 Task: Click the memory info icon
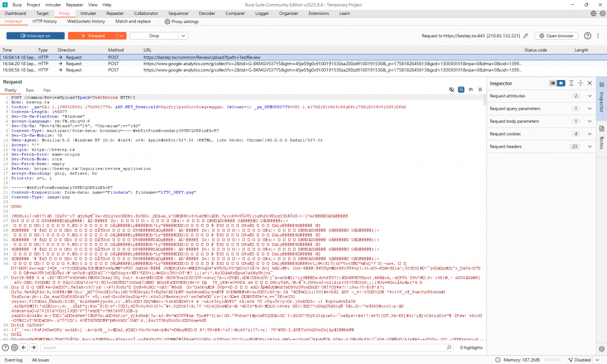497,360
